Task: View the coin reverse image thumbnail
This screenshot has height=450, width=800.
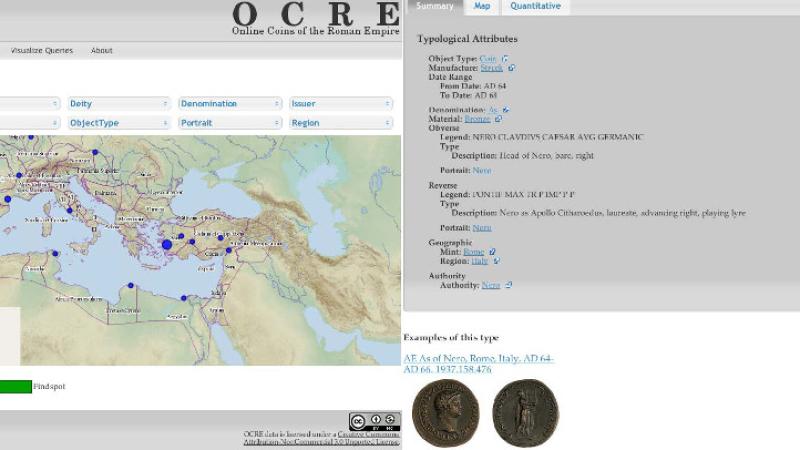Action: [526, 413]
